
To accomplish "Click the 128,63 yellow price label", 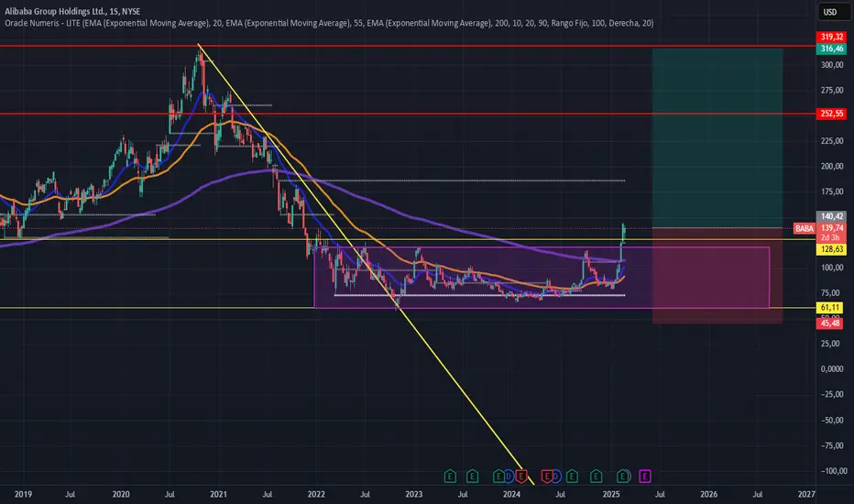I will pyautogui.click(x=831, y=249).
